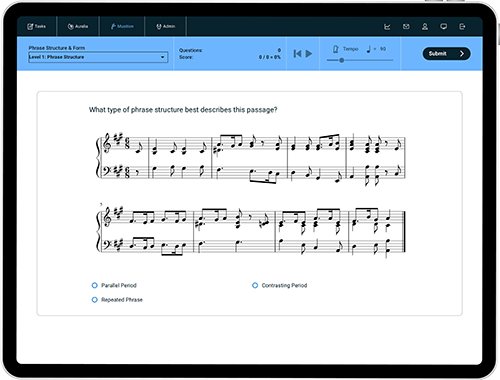Open the messages envelope icon
This screenshot has width=500, height=380.
(406, 26)
